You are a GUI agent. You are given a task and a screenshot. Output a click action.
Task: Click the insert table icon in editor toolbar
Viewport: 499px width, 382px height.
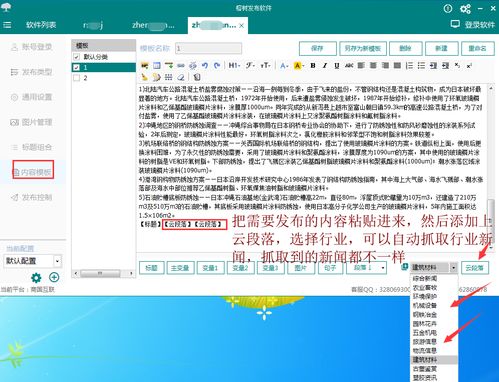[x=156, y=66]
